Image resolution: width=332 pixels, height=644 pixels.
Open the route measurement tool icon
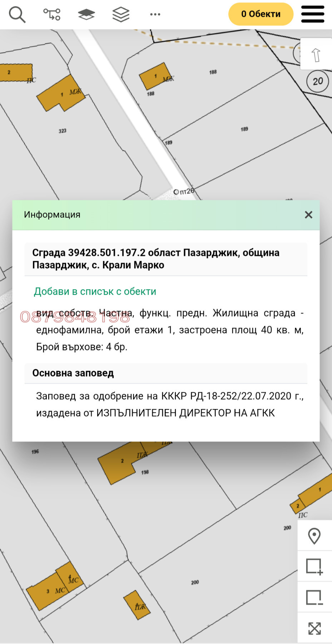click(x=52, y=15)
